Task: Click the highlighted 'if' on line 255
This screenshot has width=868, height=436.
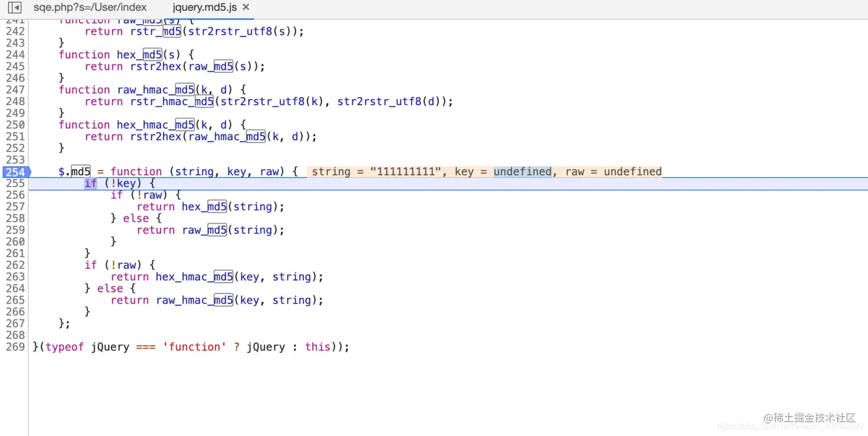Action: click(91, 183)
